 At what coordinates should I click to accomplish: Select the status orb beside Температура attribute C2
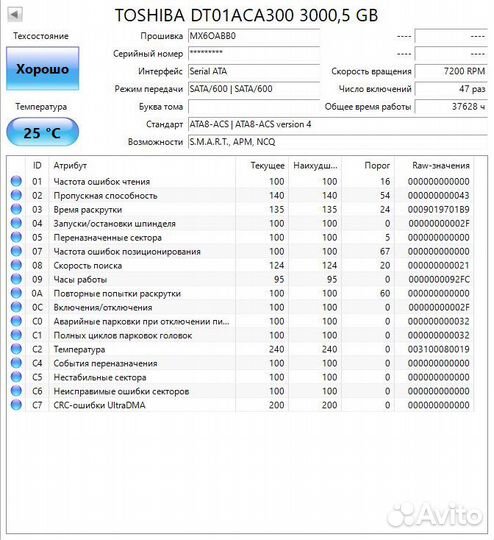coord(16,349)
